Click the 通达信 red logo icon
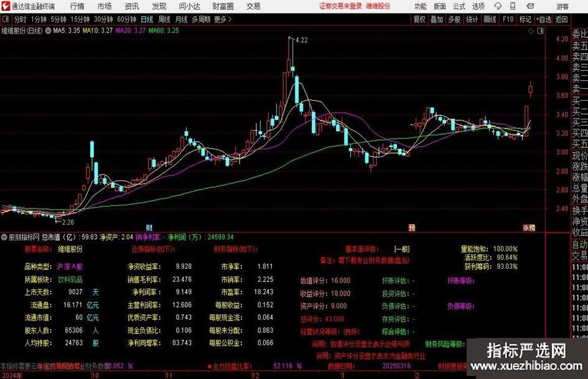 coord(5,6)
